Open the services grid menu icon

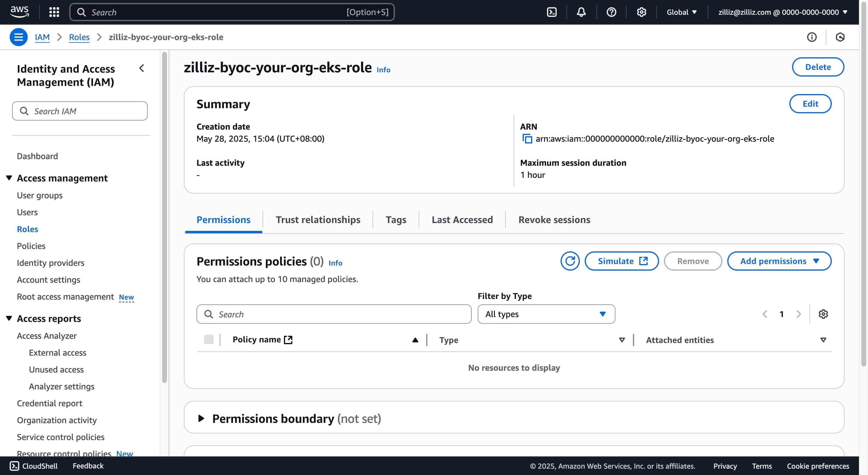click(54, 12)
